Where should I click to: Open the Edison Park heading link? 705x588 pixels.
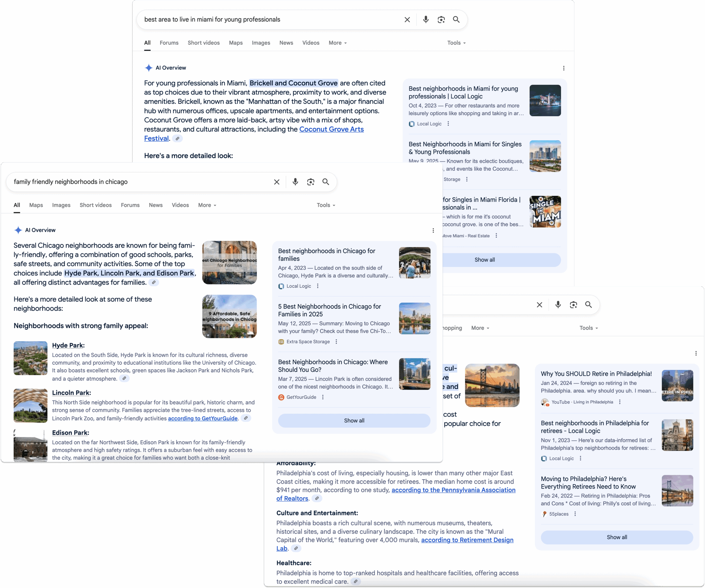pyautogui.click(x=70, y=433)
